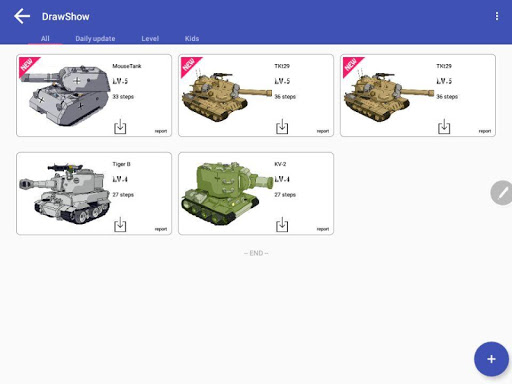This screenshot has width=512, height=384.
Task: Open the Kids tab
Action: point(192,39)
